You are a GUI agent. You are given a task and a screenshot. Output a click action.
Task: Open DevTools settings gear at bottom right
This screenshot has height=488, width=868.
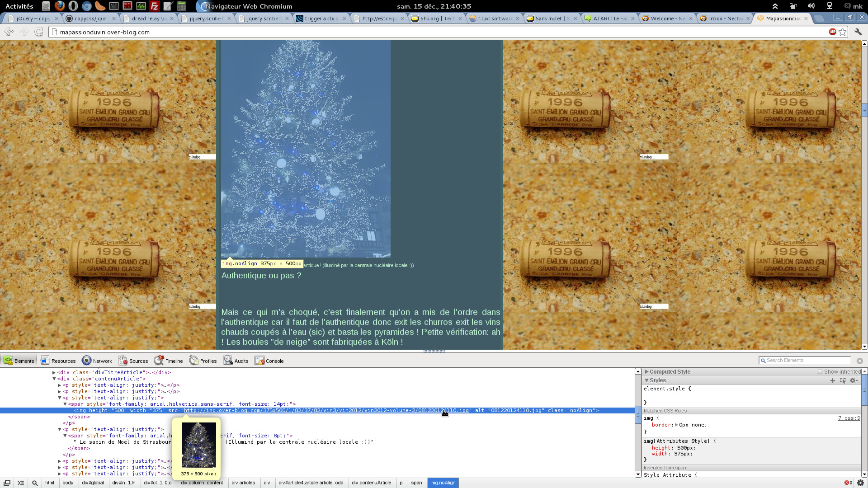click(860, 483)
